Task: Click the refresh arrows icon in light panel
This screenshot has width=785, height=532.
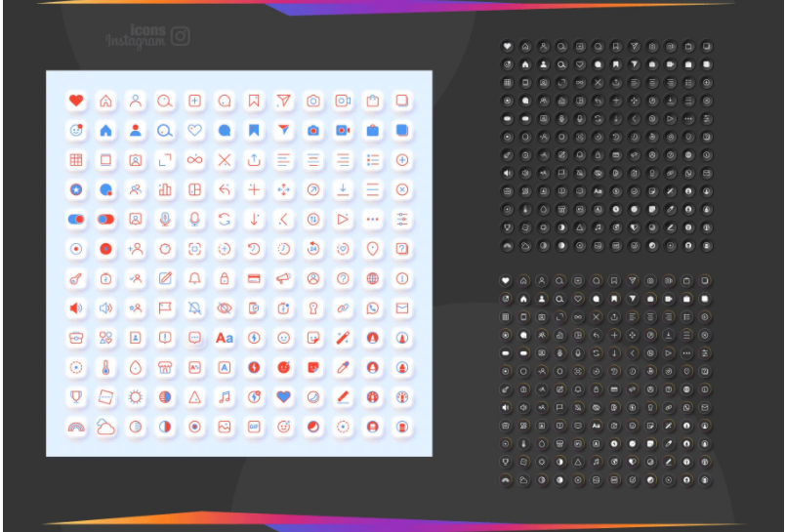Action: [x=225, y=220]
